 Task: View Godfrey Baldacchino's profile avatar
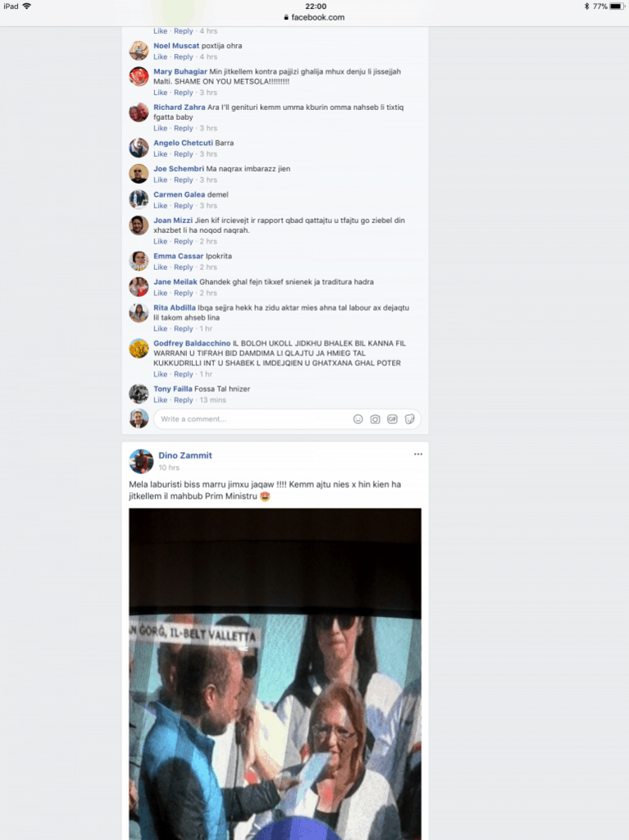(x=139, y=348)
